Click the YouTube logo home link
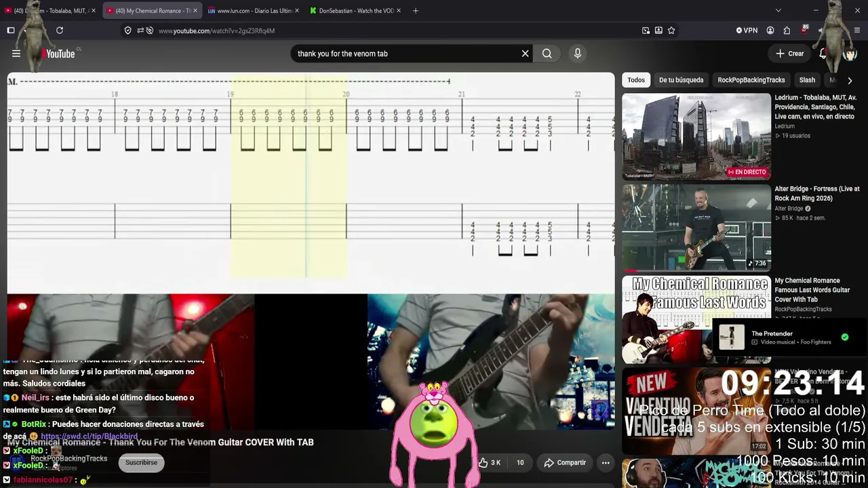The height and width of the screenshot is (488, 868). [58, 54]
